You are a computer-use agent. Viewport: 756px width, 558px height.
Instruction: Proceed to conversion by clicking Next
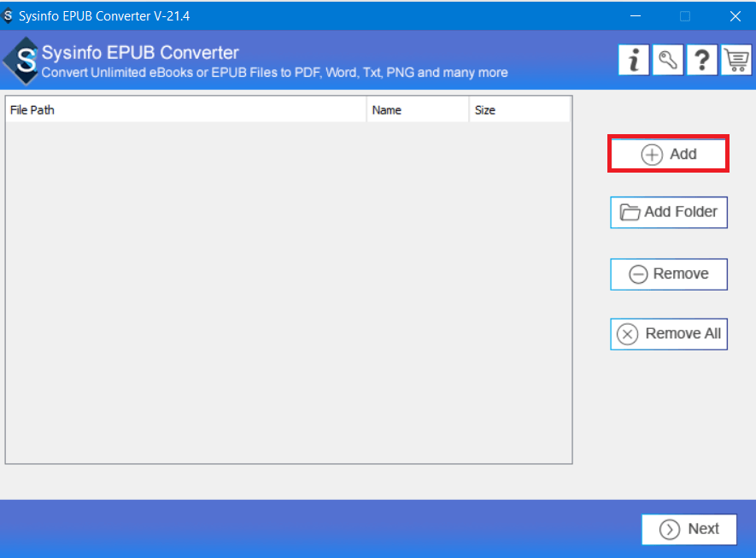[689, 529]
